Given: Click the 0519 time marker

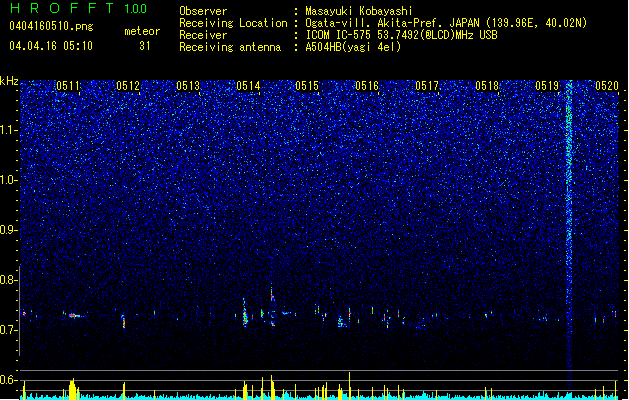Looking at the screenshot, I should pos(547,86).
